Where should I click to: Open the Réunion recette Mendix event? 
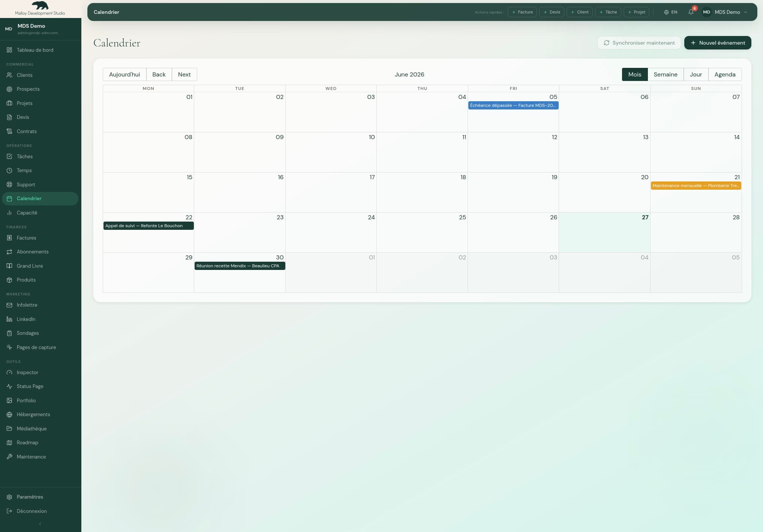click(240, 266)
